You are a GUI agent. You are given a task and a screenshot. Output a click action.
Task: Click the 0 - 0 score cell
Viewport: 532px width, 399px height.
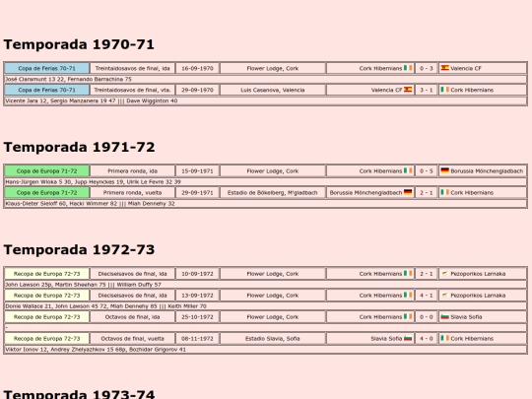[427, 317]
